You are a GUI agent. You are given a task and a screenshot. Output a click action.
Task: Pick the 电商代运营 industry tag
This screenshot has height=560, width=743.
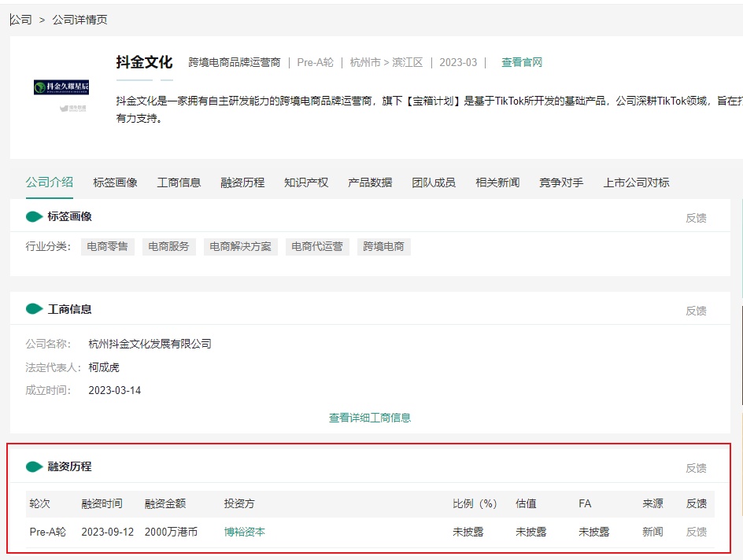317,247
